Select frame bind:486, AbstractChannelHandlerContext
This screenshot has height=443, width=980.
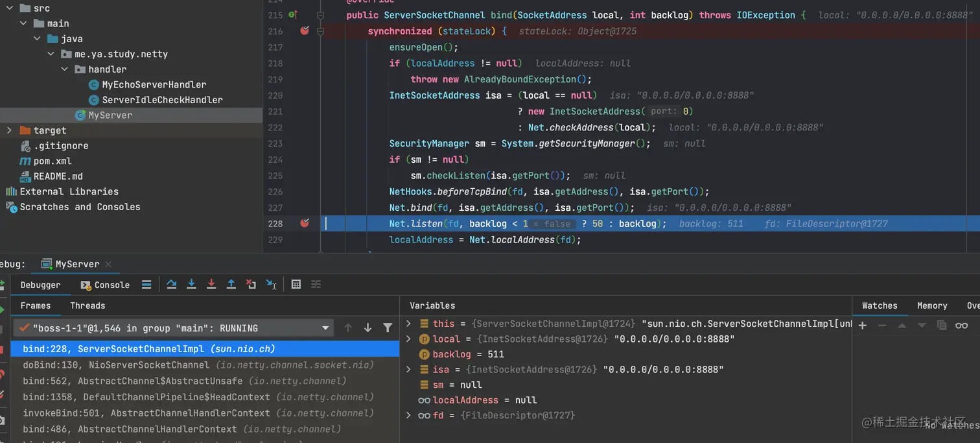pyautogui.click(x=205, y=429)
